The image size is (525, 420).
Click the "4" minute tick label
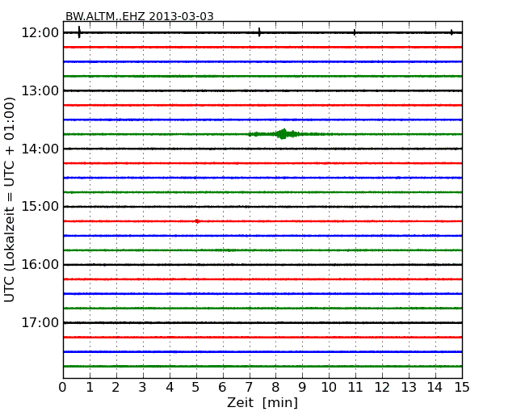[170, 388]
